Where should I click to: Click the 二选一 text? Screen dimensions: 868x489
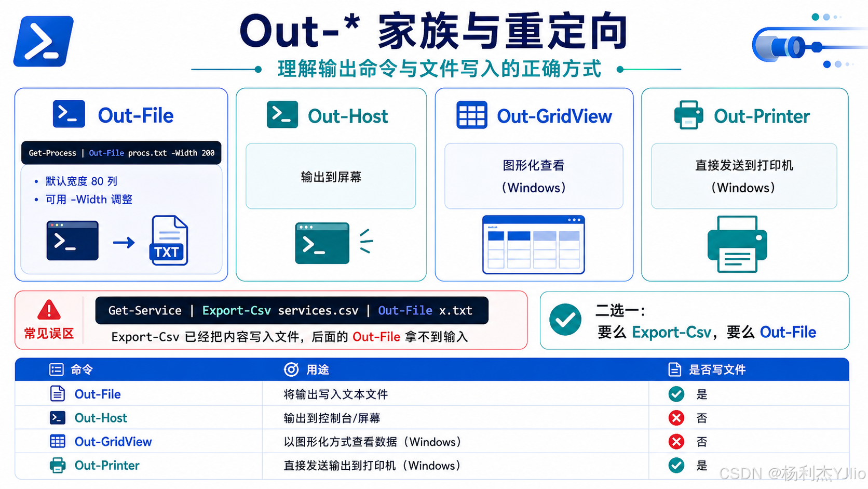[619, 311]
